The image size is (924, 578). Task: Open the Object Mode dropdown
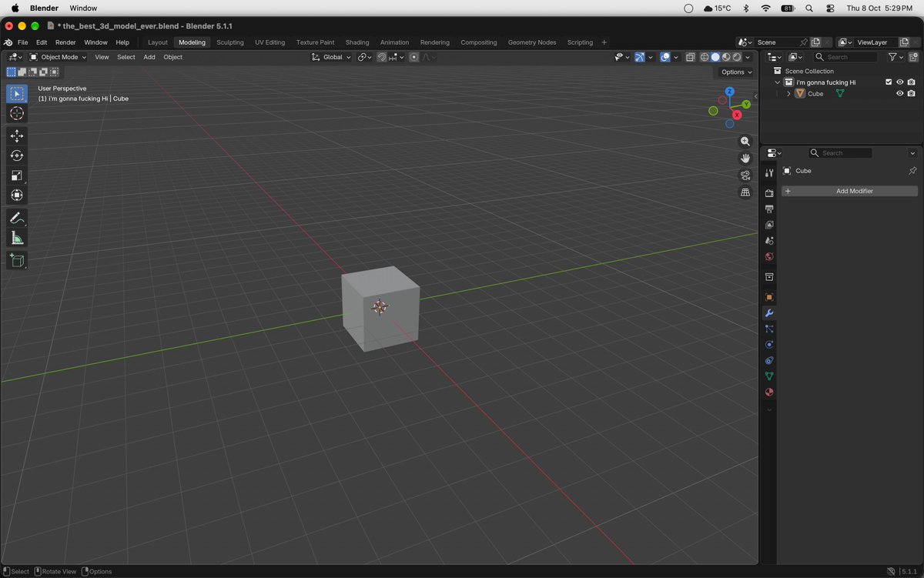59,57
